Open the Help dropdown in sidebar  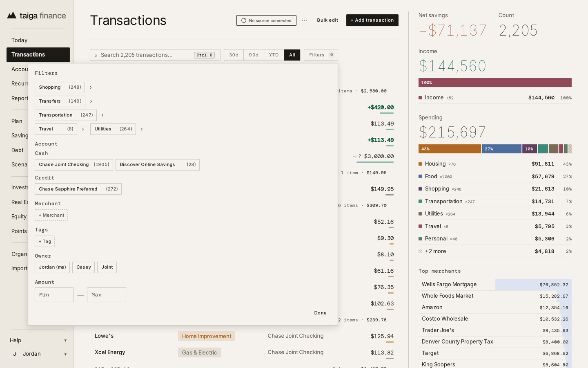tap(38, 340)
